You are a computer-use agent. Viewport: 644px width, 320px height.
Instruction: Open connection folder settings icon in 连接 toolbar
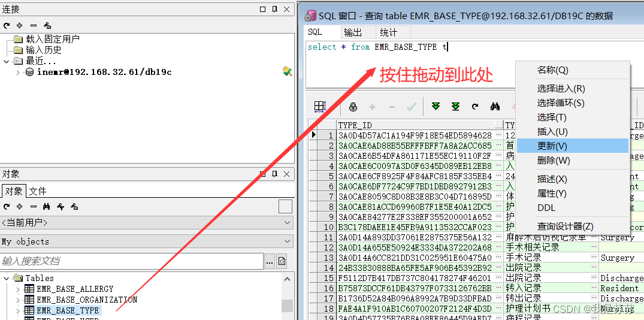click(47, 26)
